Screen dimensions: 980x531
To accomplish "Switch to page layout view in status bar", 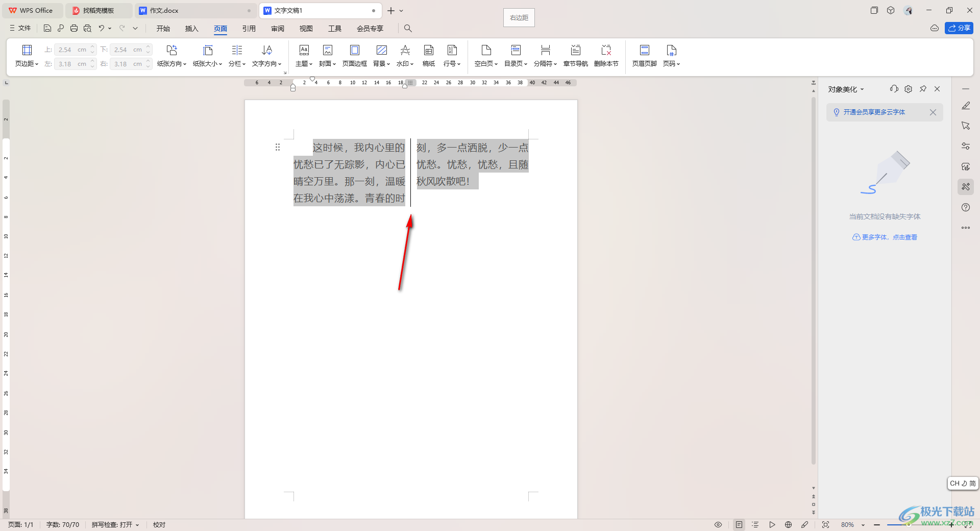I will [x=739, y=524].
